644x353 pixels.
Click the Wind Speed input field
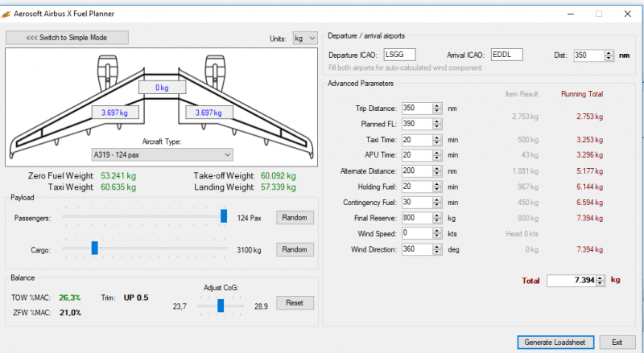[417, 233]
